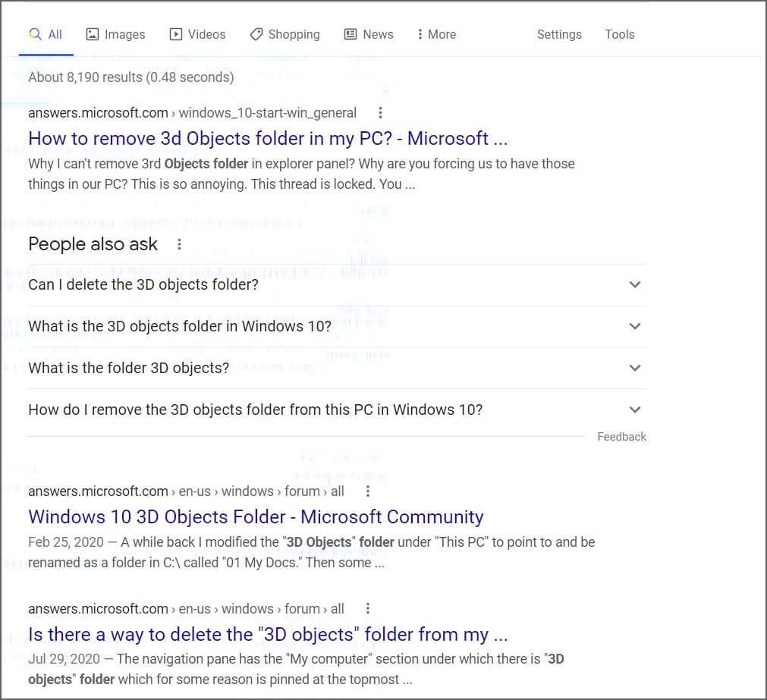Click 'About 8,190 results' text
The image size is (767, 700).
click(x=131, y=77)
